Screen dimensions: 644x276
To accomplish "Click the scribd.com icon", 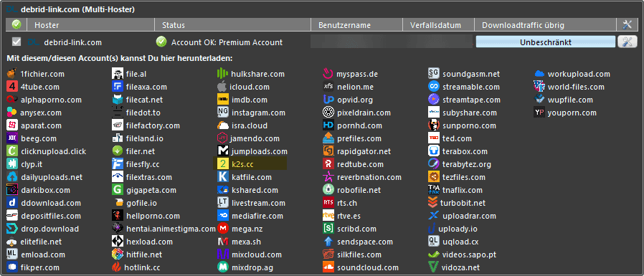I will pos(328,229).
